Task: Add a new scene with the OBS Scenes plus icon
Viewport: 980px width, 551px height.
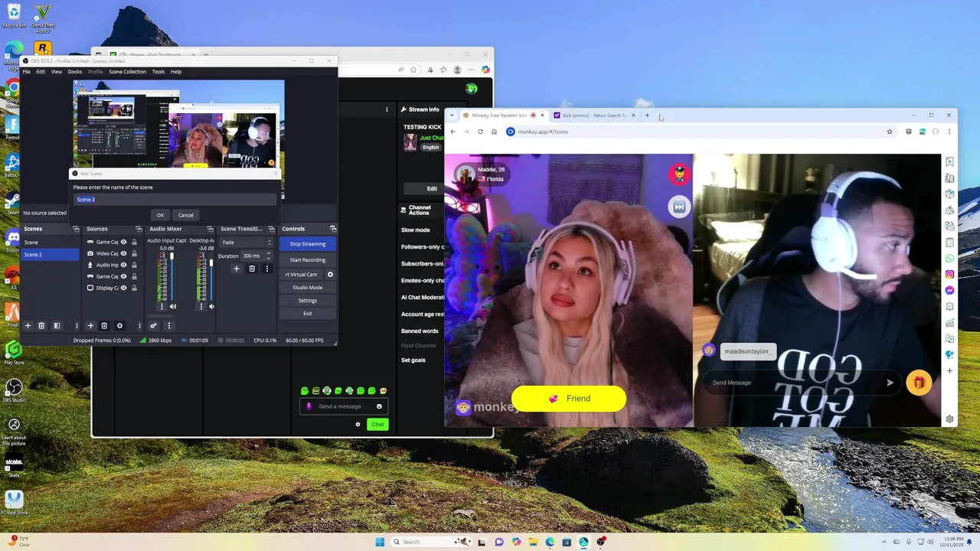Action: click(x=28, y=325)
